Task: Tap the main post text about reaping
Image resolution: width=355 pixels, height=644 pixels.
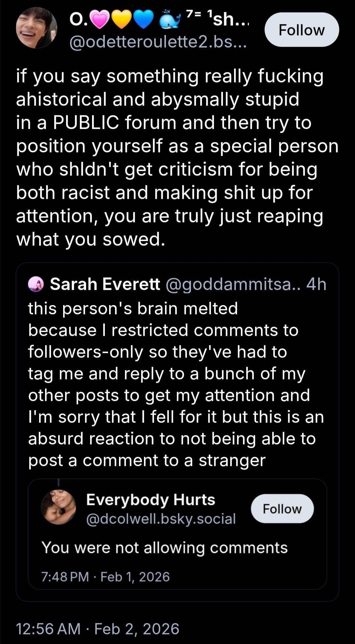Action: 171,158
